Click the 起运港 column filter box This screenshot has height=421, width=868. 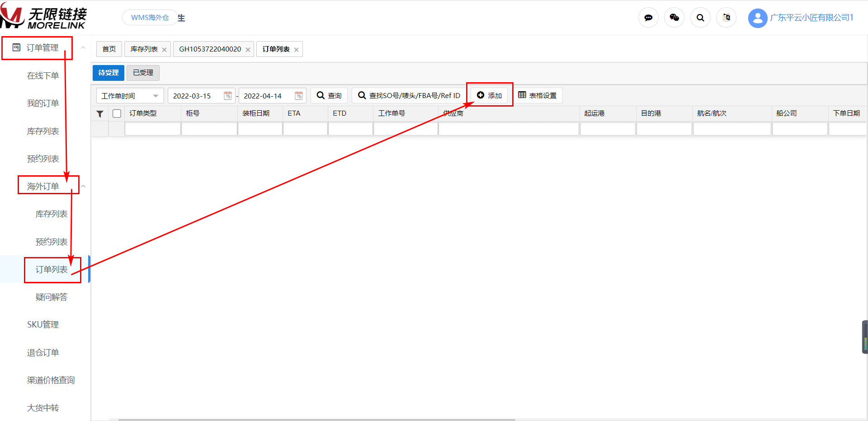tap(608, 129)
